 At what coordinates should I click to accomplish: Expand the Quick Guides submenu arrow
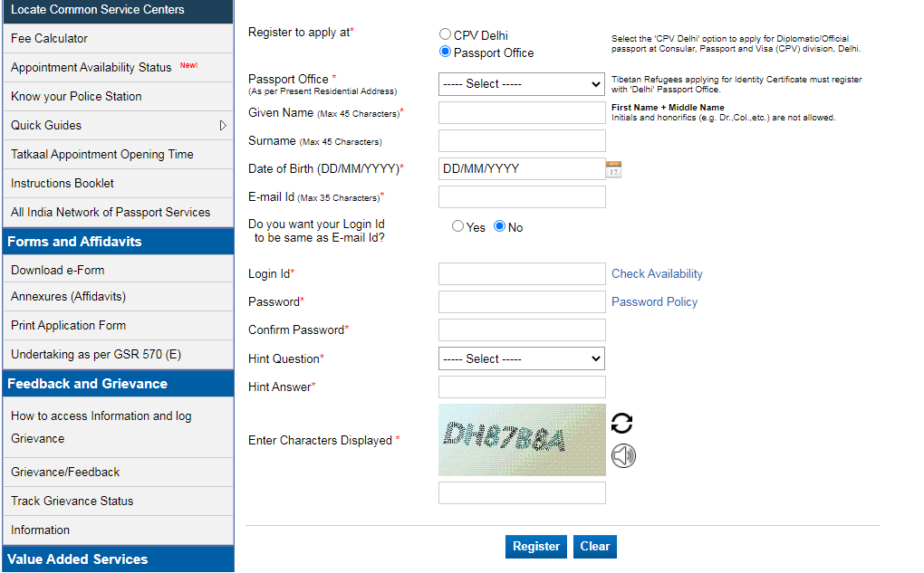223,126
